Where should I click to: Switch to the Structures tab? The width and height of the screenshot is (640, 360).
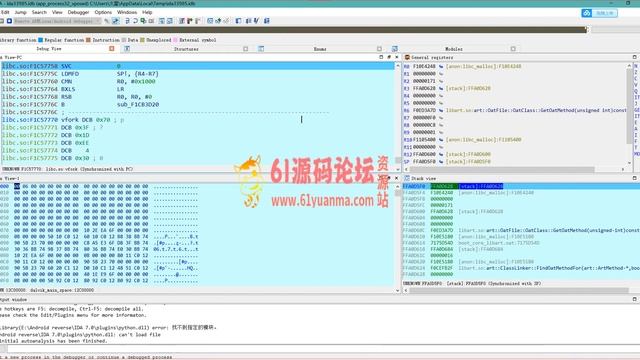pos(186,49)
